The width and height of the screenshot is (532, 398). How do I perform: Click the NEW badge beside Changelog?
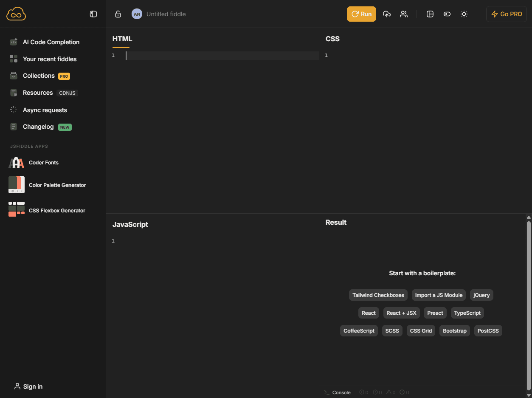(65, 127)
